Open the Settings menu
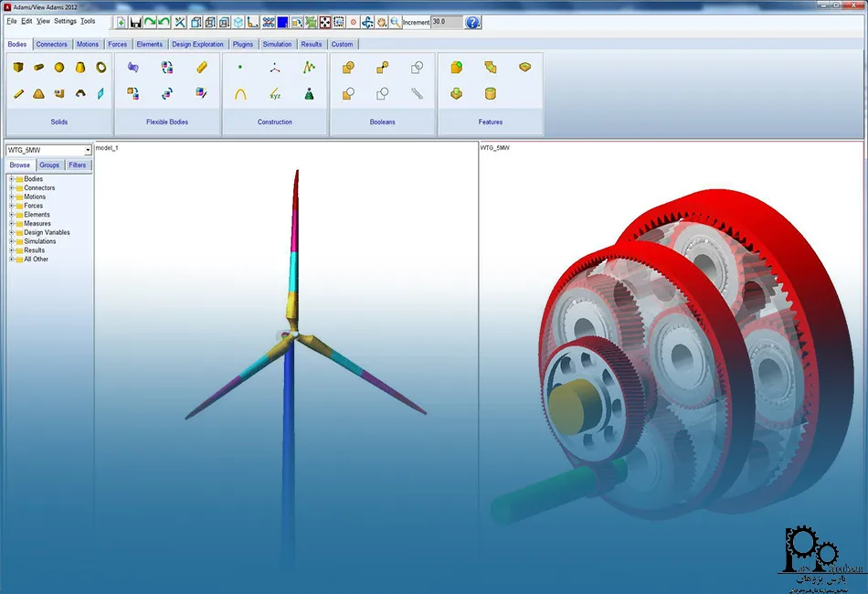 65,21
